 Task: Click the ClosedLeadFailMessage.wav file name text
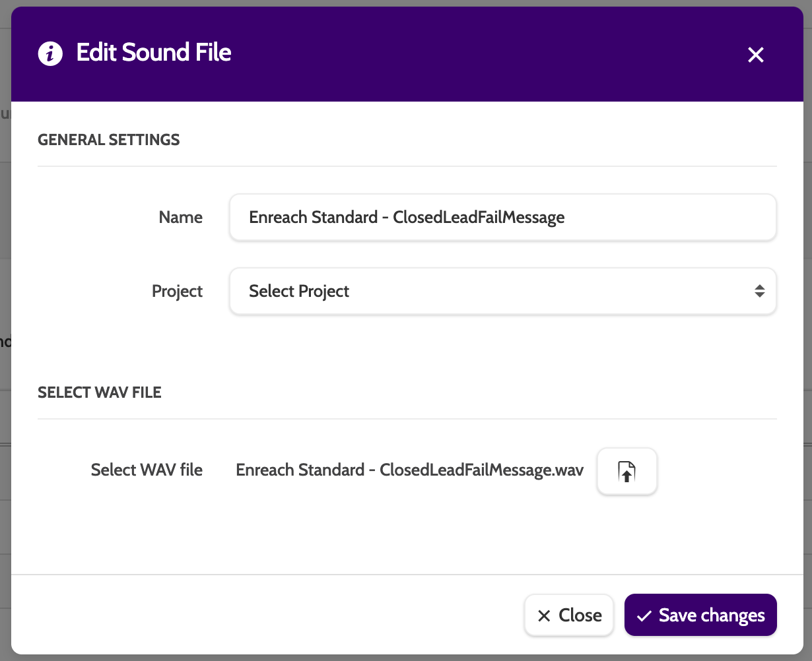[x=409, y=470]
